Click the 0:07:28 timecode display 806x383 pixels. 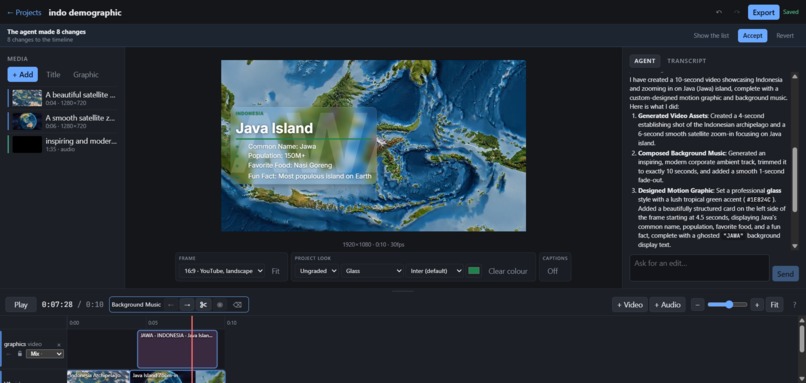click(x=57, y=305)
